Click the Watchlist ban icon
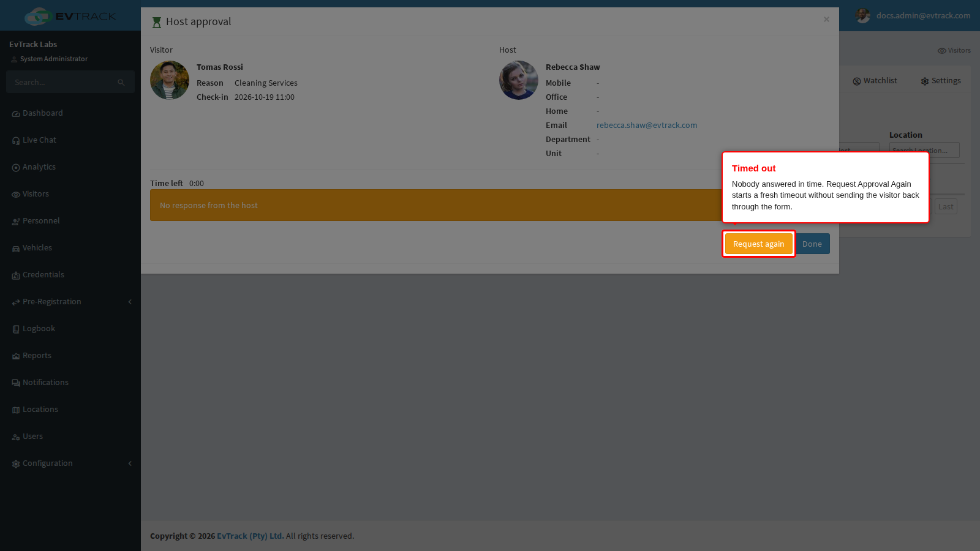This screenshot has width=980, height=551. tap(857, 81)
